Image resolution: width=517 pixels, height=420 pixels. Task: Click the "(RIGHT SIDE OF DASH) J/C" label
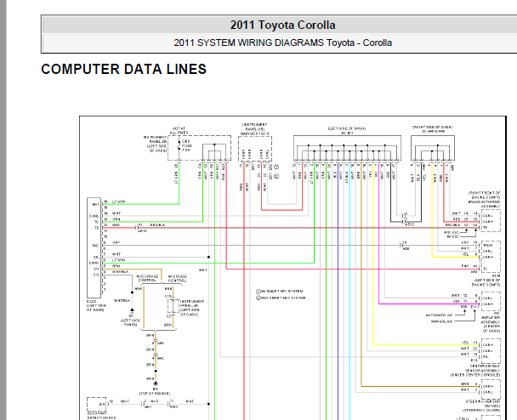click(x=433, y=129)
